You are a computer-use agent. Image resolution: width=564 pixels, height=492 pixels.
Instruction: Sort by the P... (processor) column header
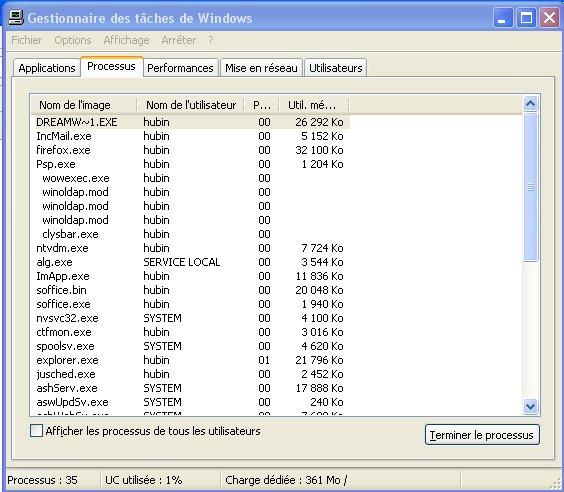pyautogui.click(x=262, y=105)
